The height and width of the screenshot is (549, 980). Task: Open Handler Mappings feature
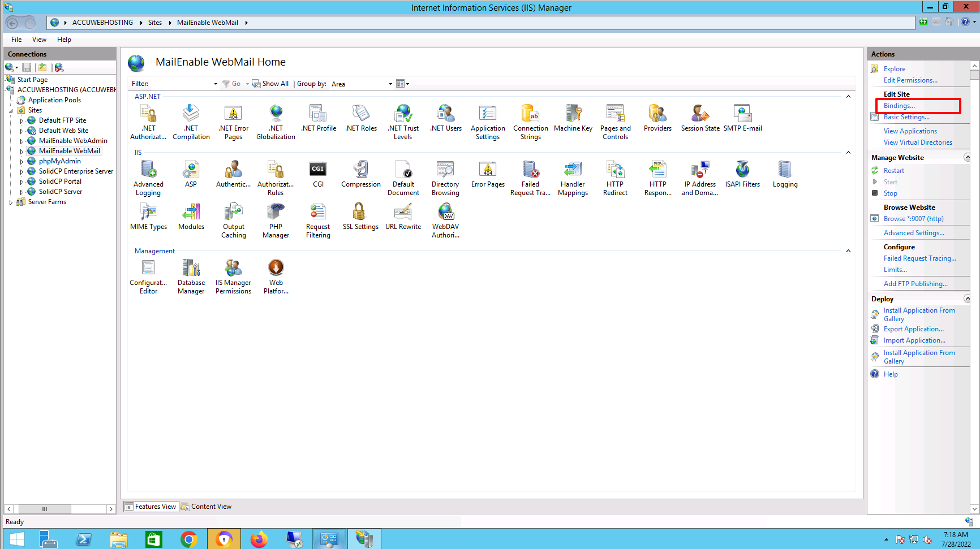pyautogui.click(x=573, y=178)
